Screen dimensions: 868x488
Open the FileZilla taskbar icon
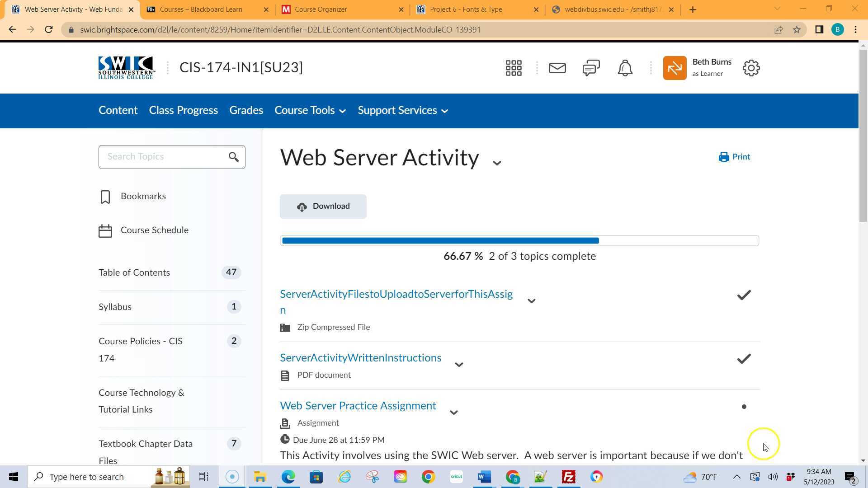pos(568,477)
